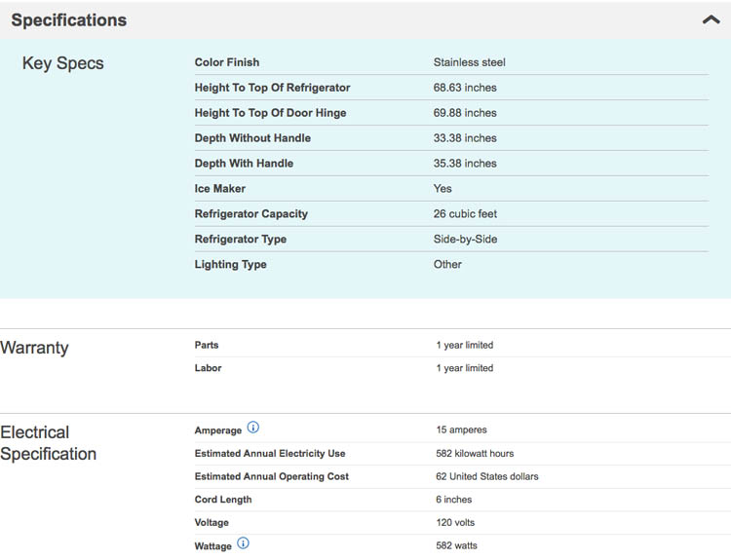Select the Color Finish label
This screenshot has height=560, width=731.
pyautogui.click(x=227, y=62)
